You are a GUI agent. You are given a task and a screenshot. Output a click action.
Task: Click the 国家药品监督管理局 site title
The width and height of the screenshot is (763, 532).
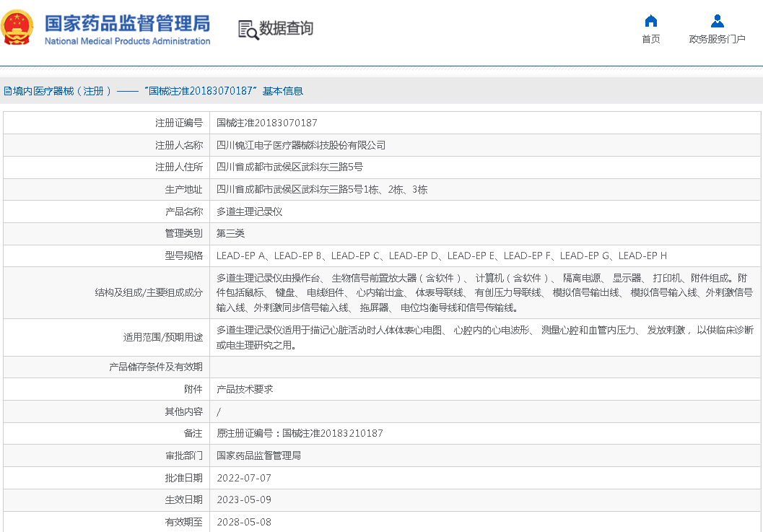point(127,23)
